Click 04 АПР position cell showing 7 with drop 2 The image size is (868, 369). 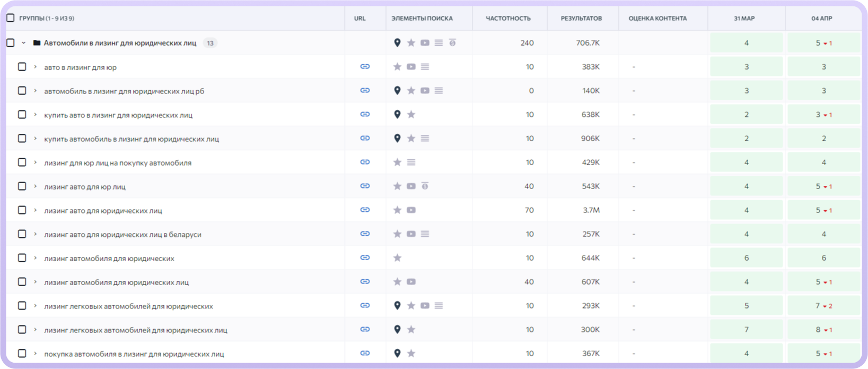click(x=823, y=306)
